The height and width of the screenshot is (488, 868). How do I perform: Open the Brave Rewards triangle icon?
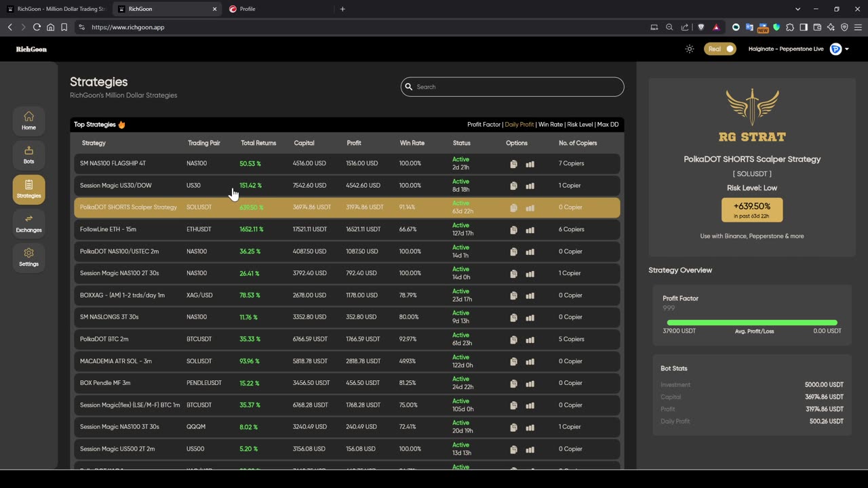[716, 27]
